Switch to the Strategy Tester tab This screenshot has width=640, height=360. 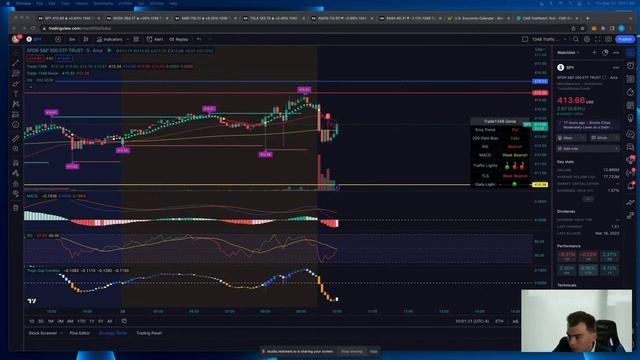(113, 333)
